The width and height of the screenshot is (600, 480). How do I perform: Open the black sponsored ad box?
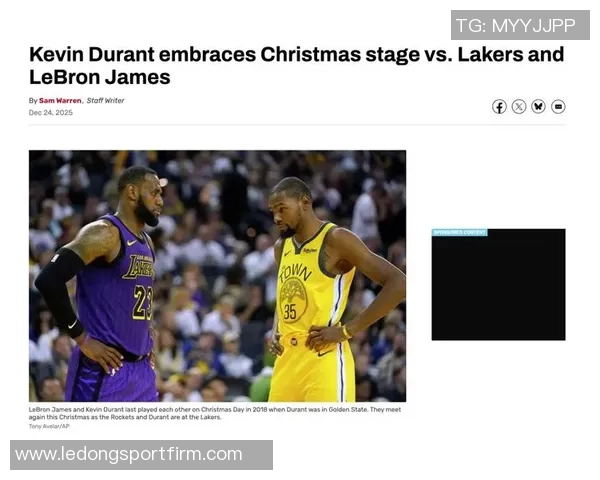coord(499,285)
